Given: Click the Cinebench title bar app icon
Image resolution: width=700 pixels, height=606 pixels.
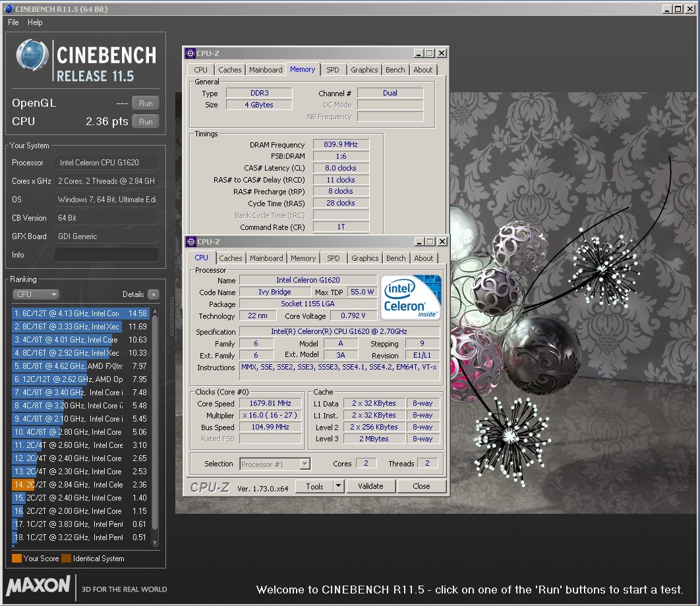Looking at the screenshot, I should (x=9, y=9).
